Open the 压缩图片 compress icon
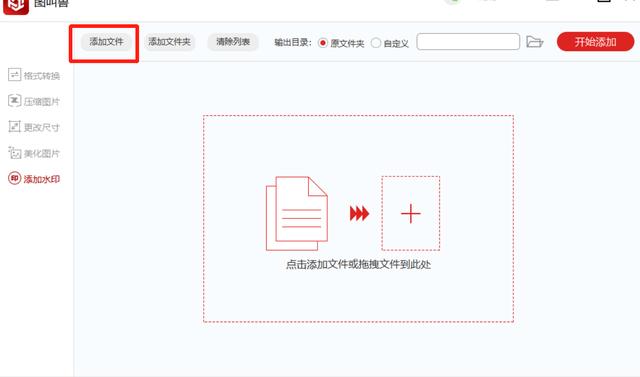The image size is (640, 377). click(x=14, y=101)
